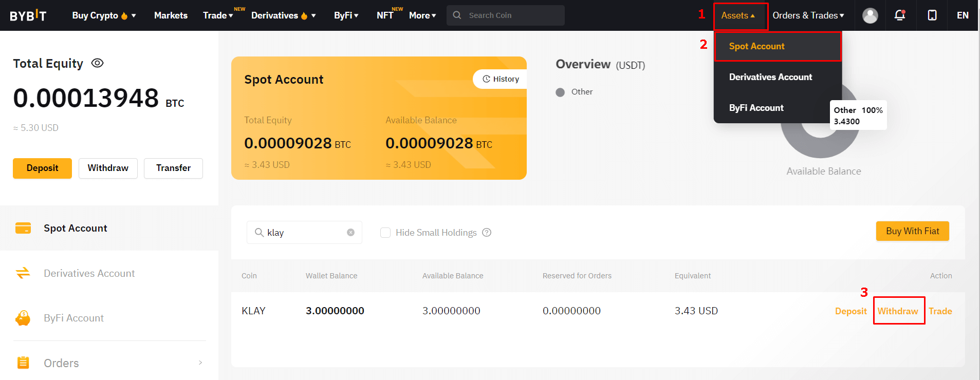The height and width of the screenshot is (380, 980).
Task: Click wallet balance 3.00000000 in bold
Action: pyautogui.click(x=335, y=311)
